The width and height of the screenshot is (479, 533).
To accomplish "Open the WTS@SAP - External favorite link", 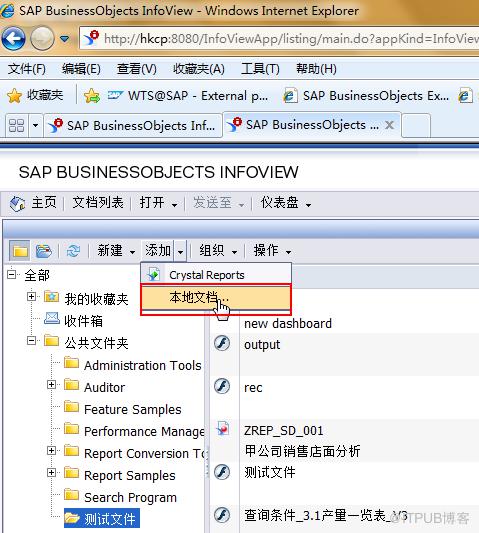I will click(x=188, y=96).
